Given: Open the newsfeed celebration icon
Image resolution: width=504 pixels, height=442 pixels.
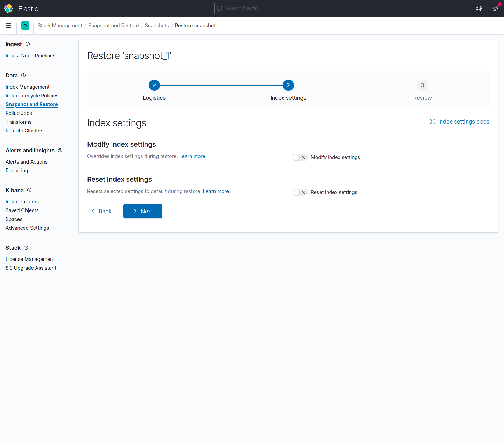Looking at the screenshot, I should click(x=496, y=8).
